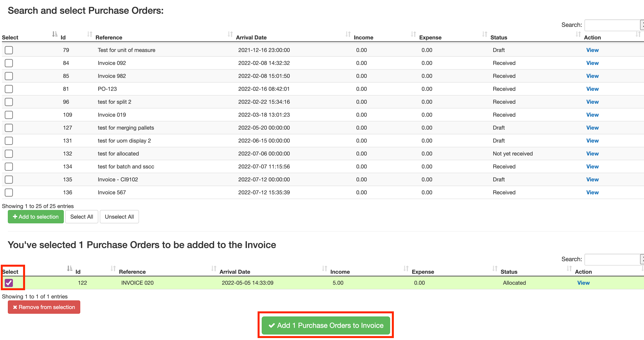
Task: Select the Invoice 092 row checkbox
Action: coord(9,63)
